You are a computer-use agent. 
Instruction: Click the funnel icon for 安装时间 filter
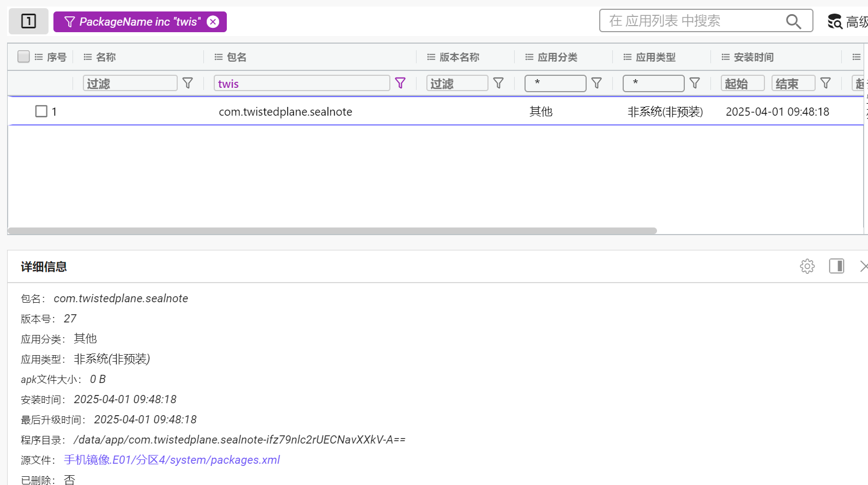point(825,83)
